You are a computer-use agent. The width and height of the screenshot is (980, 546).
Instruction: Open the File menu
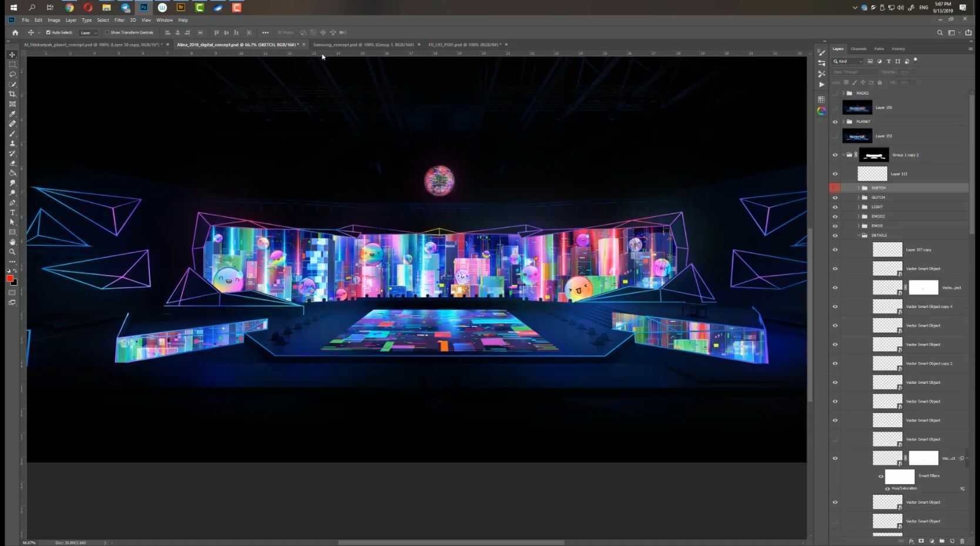25,20
